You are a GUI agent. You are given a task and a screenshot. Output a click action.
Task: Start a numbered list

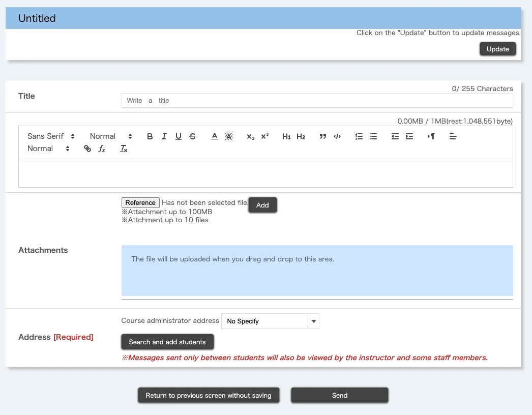(359, 136)
